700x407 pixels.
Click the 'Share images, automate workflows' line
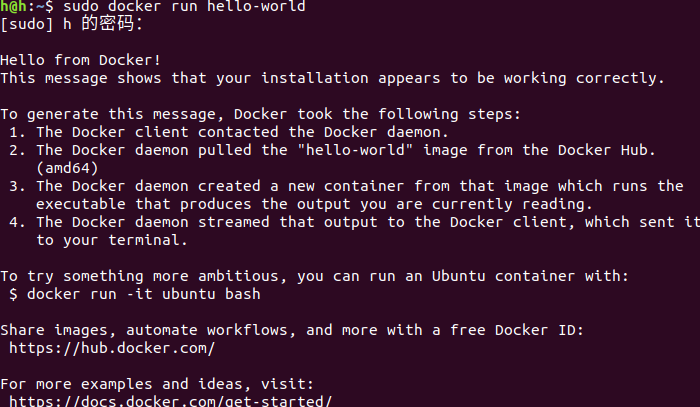point(292,330)
